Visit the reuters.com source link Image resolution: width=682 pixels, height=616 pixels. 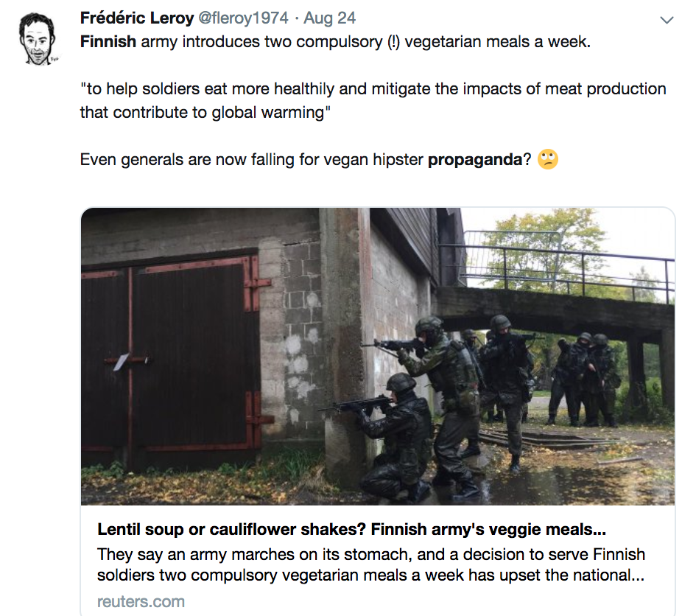(x=141, y=602)
